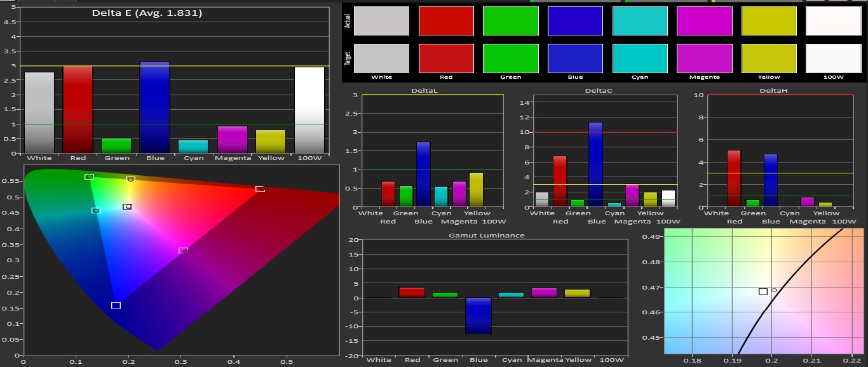Select the Blue bar in DeltaL chart
Viewport: 868px width, 367px height.
(423, 174)
